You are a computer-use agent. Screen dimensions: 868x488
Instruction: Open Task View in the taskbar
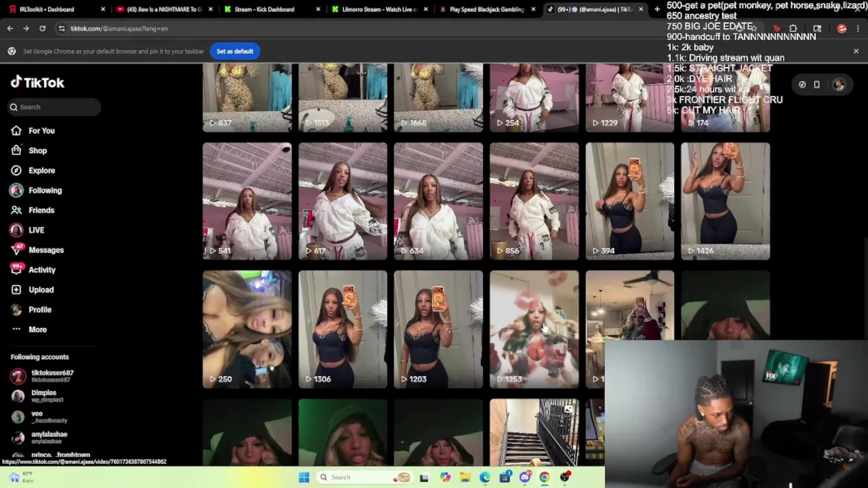[x=424, y=477]
